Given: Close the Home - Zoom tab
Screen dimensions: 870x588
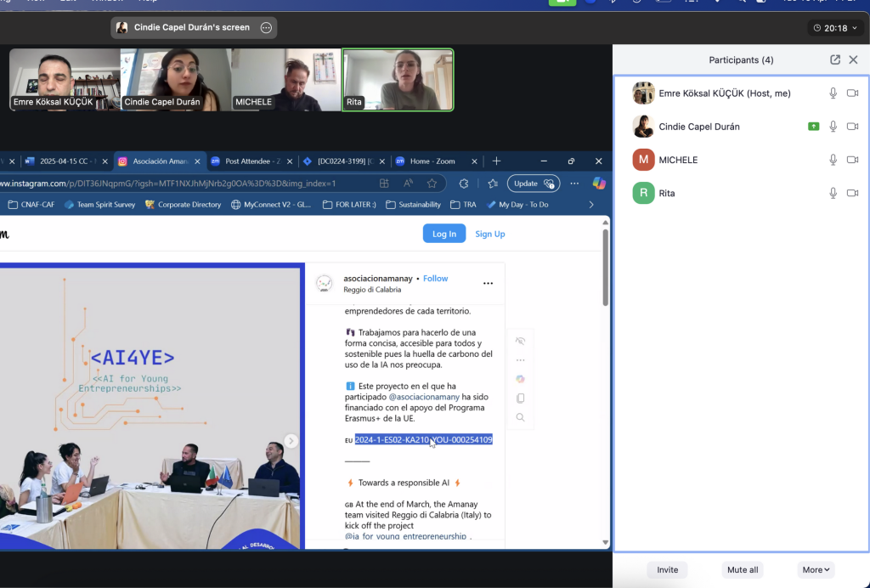Looking at the screenshot, I should (474, 161).
